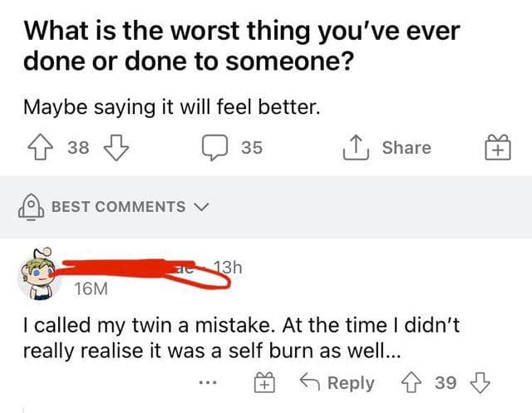
Task: Tap the share arrow icon on the post
Action: [x=356, y=147]
